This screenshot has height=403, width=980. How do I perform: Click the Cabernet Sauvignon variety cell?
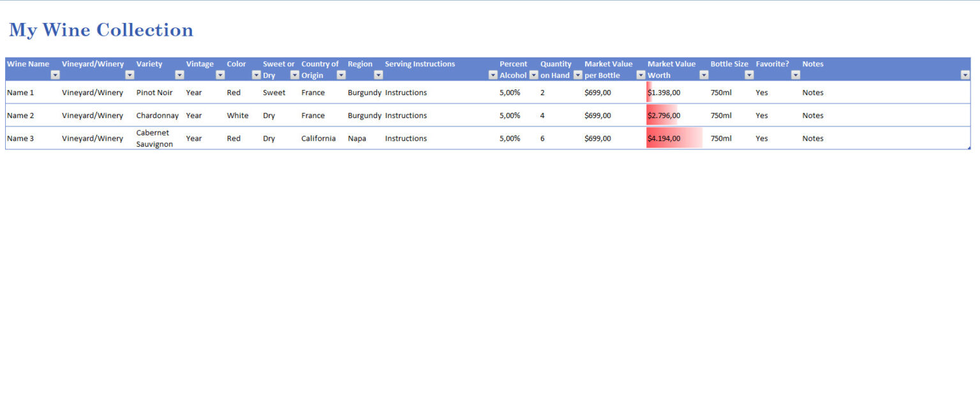155,138
